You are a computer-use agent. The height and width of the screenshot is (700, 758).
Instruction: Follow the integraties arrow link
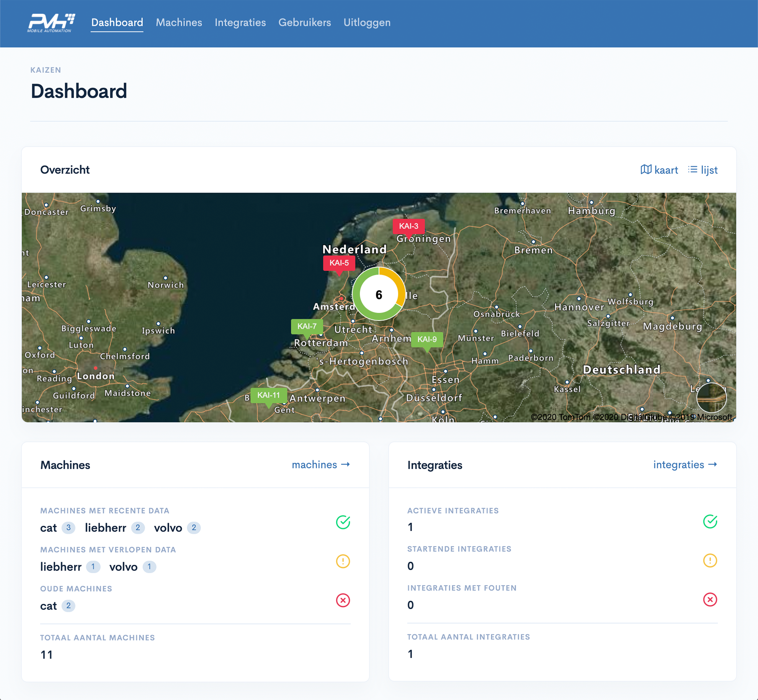(x=685, y=464)
